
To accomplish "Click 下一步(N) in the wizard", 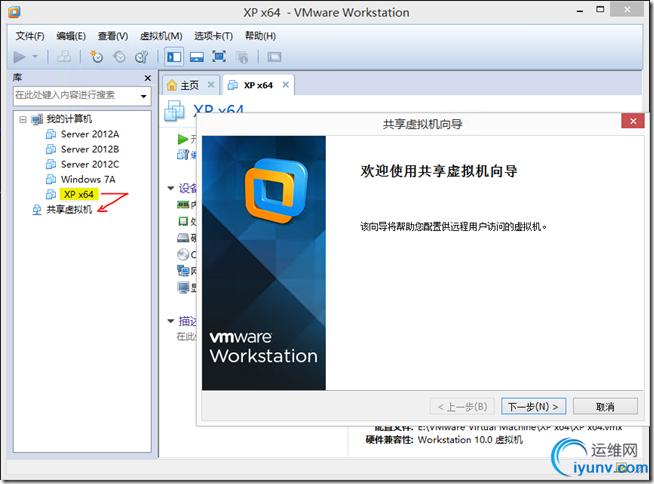I will pyautogui.click(x=533, y=406).
